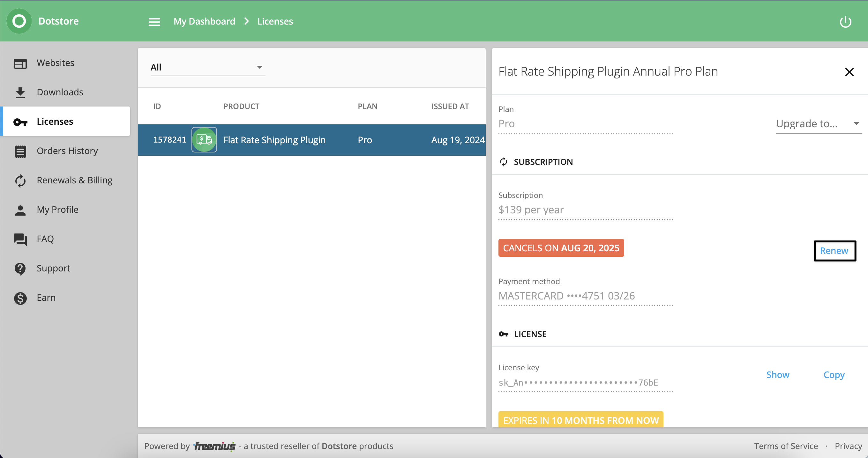
Task: Click license ID 1578241
Action: (169, 139)
